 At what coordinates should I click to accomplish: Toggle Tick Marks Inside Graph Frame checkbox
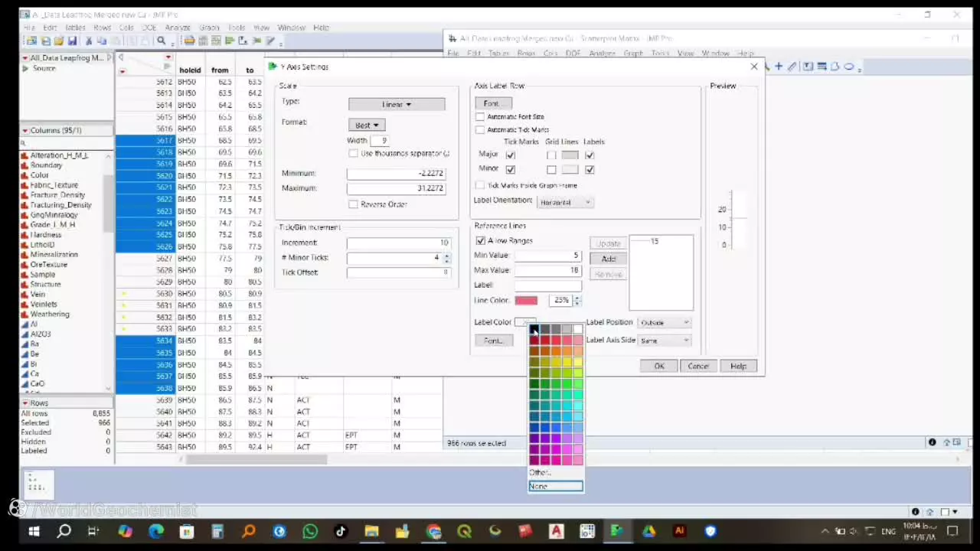pyautogui.click(x=480, y=185)
